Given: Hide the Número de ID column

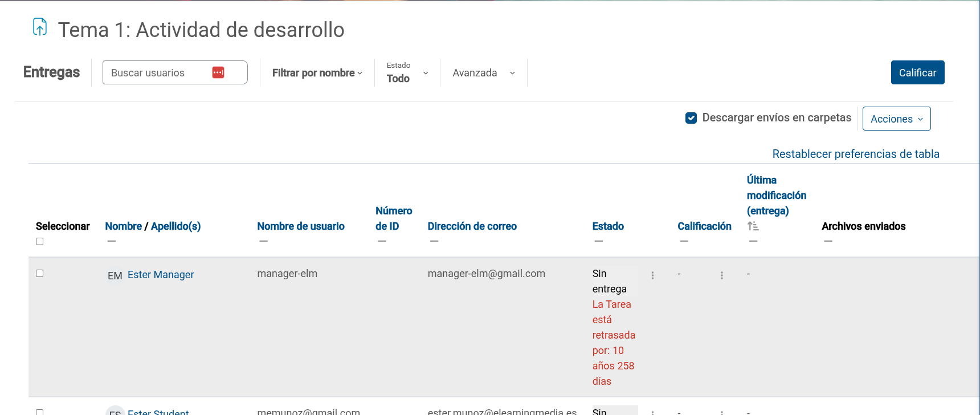Looking at the screenshot, I should 382,241.
